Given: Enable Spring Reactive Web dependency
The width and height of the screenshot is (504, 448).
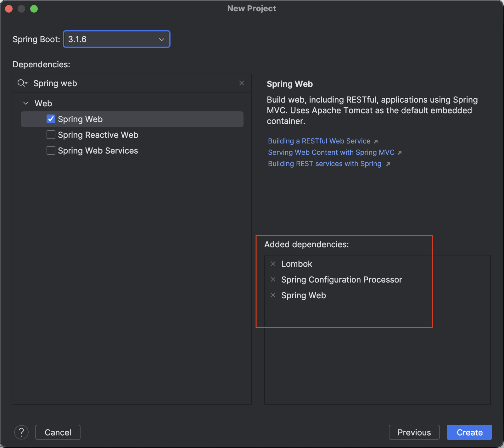Looking at the screenshot, I should click(x=51, y=135).
